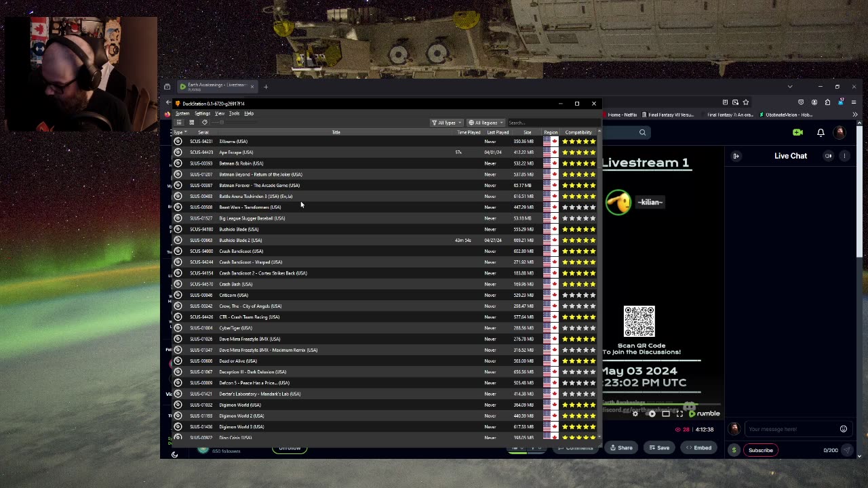Open a new browser tab with plus
868x488 pixels.
pos(266,87)
